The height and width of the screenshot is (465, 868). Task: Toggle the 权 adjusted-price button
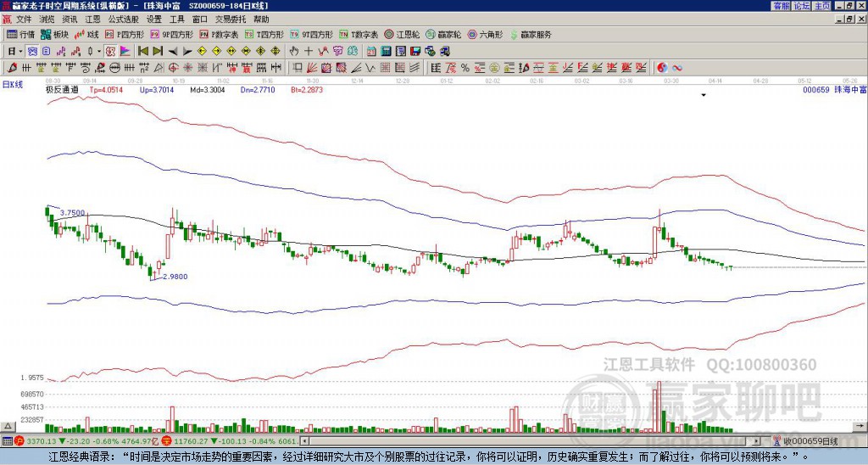[x=111, y=51]
